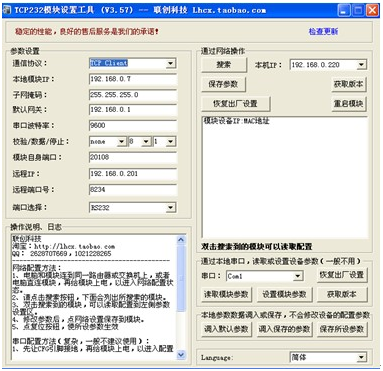This screenshot has width=383, height=371.
Task: Click the 默认网关 field 192.168.0.1
Action: [x=133, y=110]
